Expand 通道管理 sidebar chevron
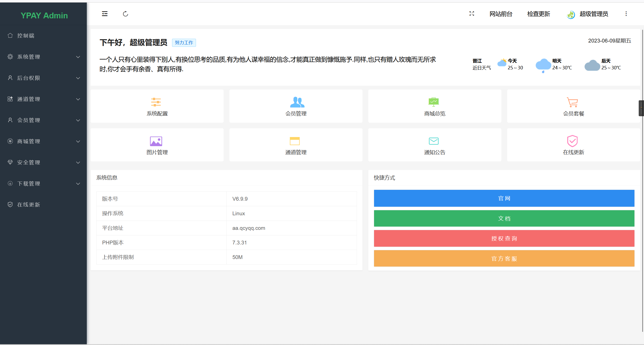Viewport: 644px width, 345px height. point(78,99)
